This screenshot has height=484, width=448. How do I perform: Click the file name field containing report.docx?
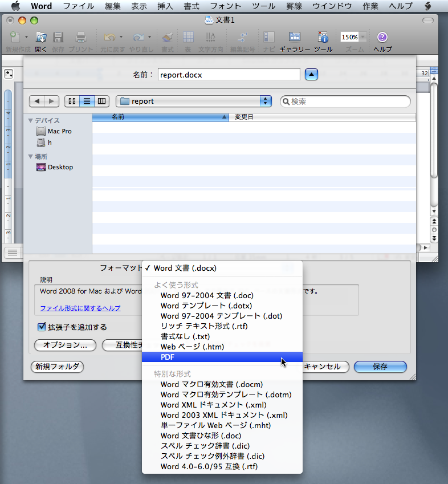point(228,74)
